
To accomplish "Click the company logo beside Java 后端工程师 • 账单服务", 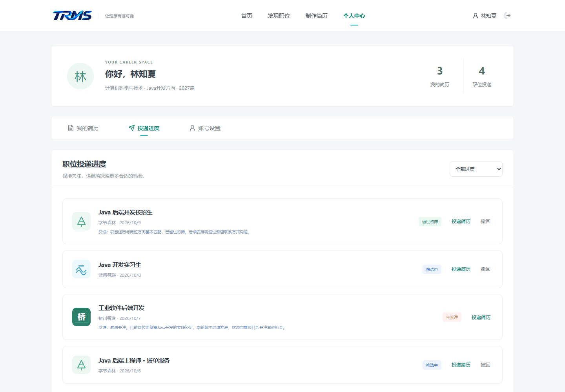I will (x=81, y=365).
